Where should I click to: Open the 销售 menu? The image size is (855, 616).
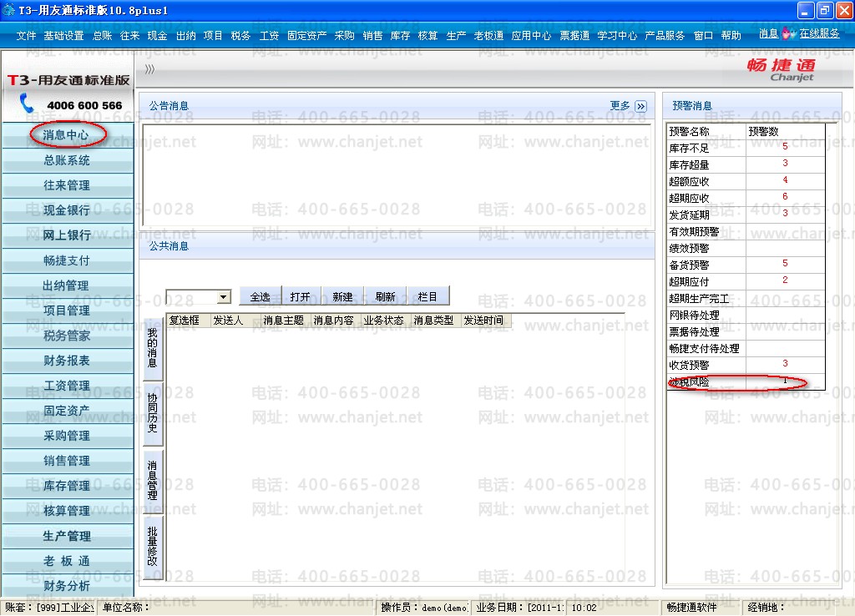click(372, 35)
